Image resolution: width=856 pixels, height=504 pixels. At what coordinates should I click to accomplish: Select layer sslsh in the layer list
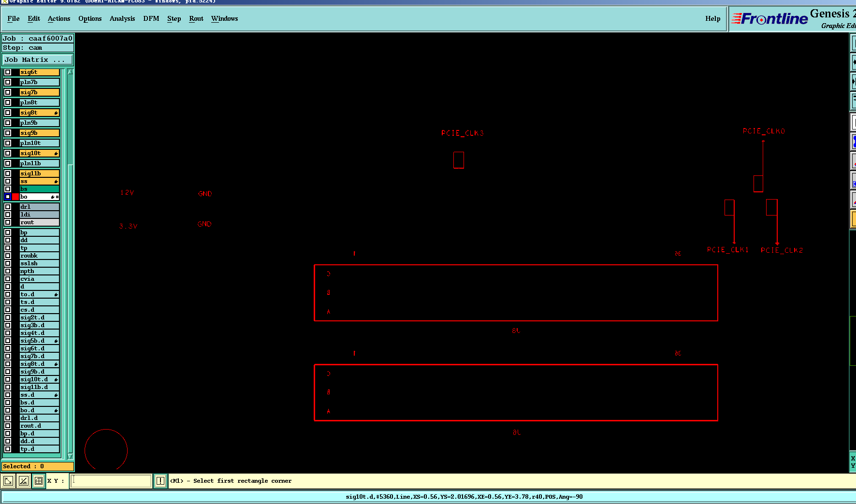pos(39,264)
